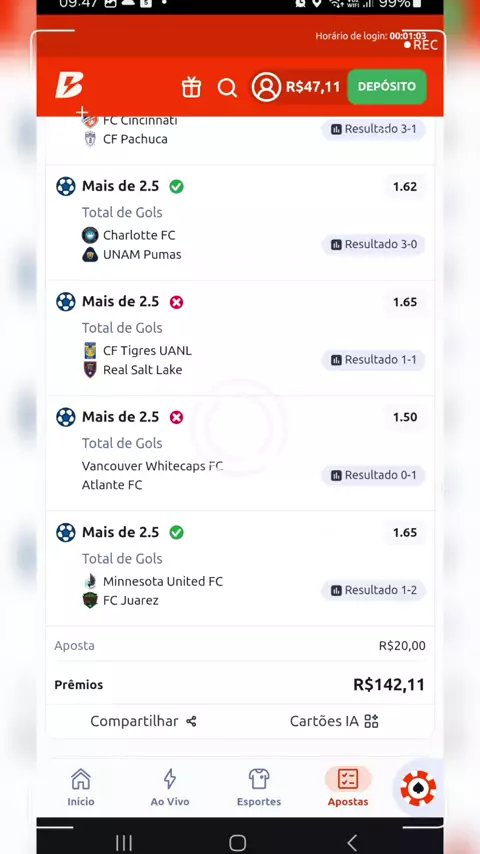Open the gift box promotions icon

click(x=191, y=87)
